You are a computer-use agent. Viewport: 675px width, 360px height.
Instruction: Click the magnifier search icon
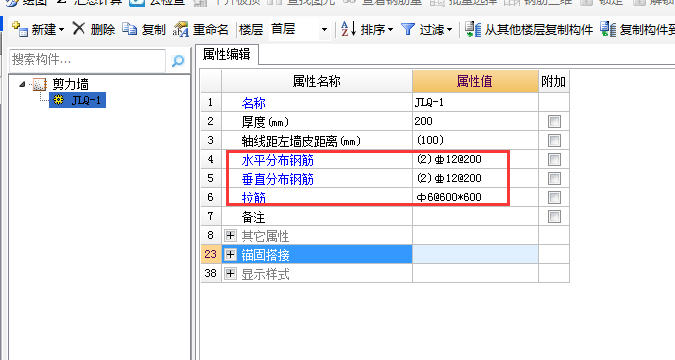178,61
